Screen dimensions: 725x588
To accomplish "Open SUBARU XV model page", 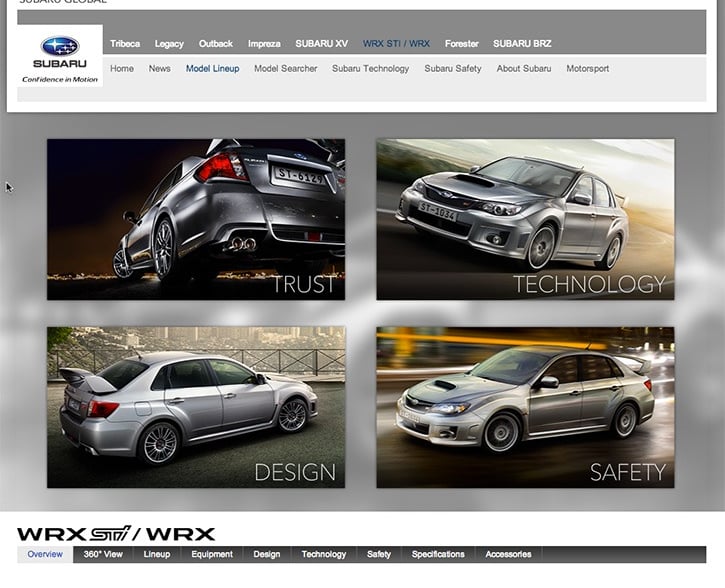I will click(321, 44).
